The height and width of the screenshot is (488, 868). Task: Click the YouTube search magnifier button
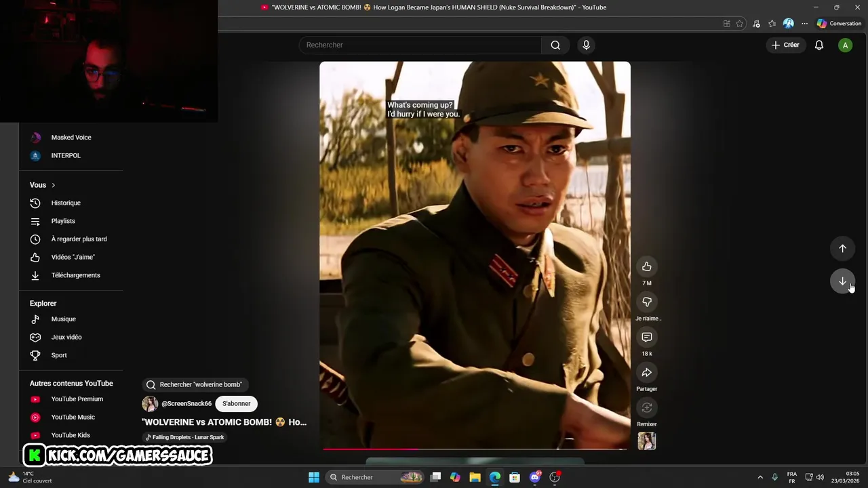(555, 45)
